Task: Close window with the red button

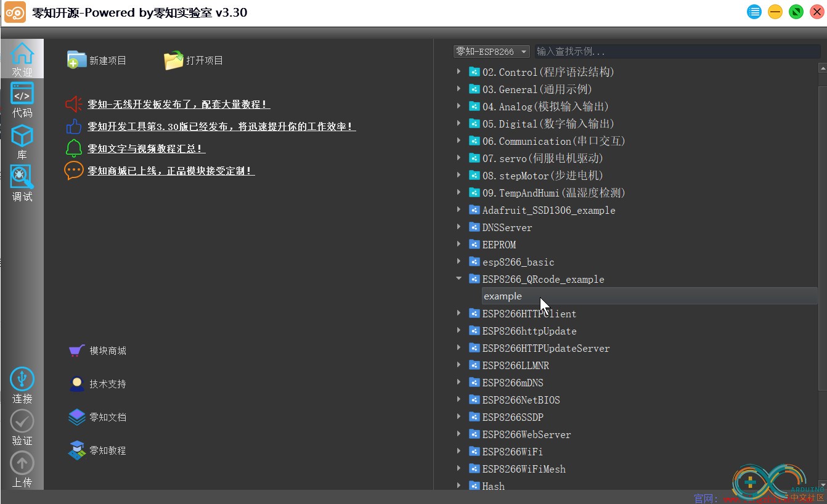Action: pyautogui.click(x=817, y=12)
